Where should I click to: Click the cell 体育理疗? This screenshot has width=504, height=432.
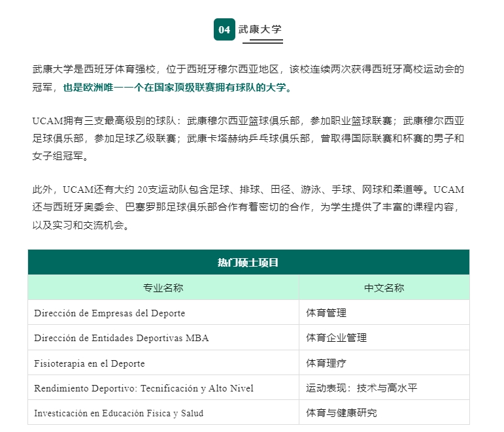[x=384, y=363]
